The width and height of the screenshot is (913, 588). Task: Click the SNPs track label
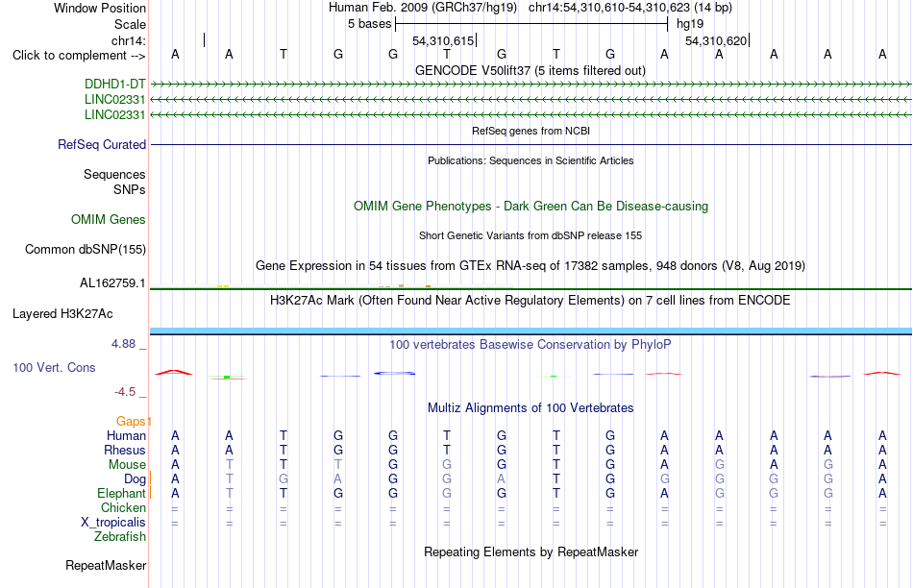click(x=130, y=190)
